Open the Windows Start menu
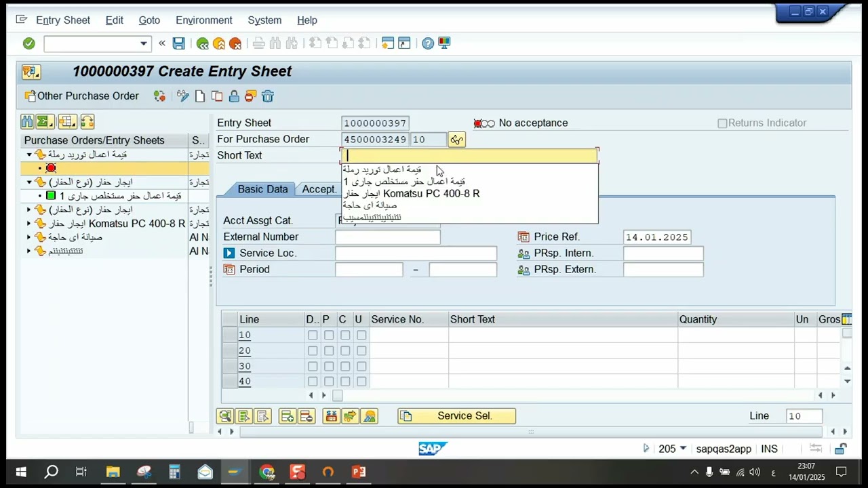This screenshot has height=488, width=868. pos(20,472)
